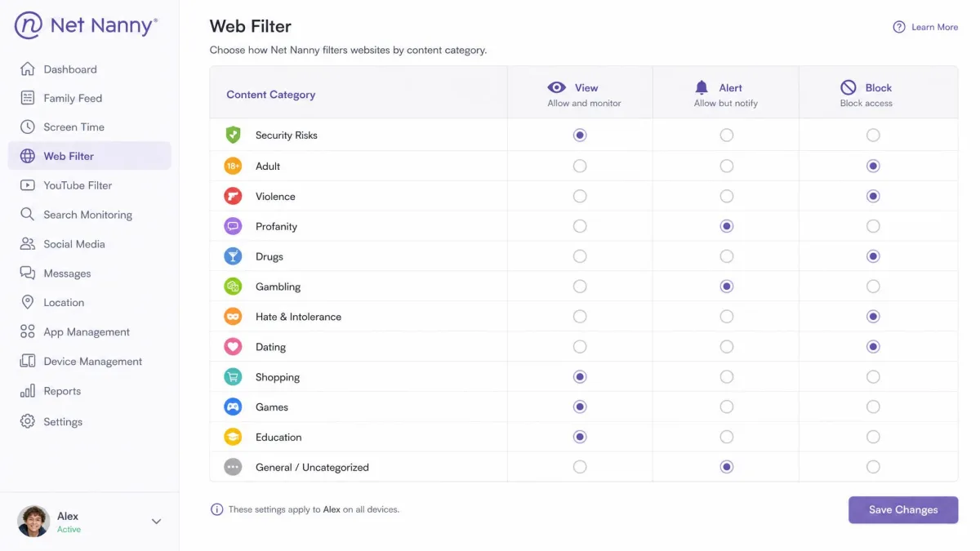980x551 pixels.
Task: Click the Search Monitoring magnifier icon
Action: 28,215
